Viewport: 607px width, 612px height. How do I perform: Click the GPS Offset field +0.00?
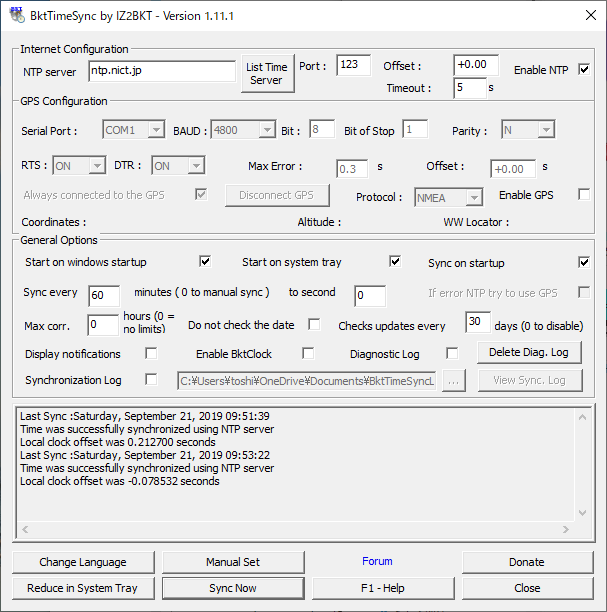513,169
